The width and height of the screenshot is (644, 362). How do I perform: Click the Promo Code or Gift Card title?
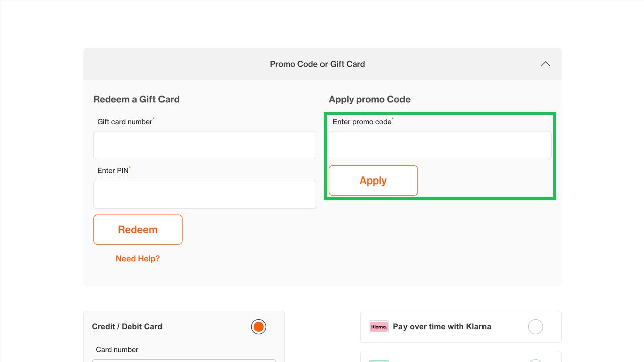317,64
